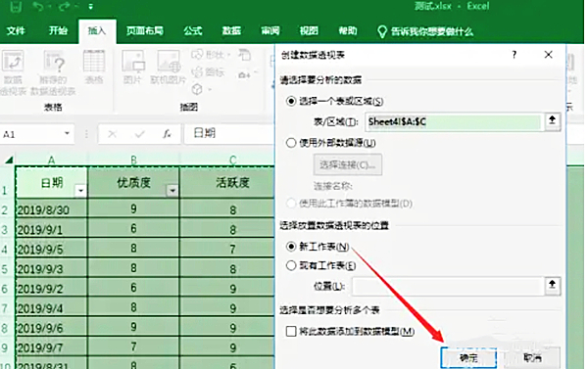The height and width of the screenshot is (369, 588).
Task: Click the formula bar showing 日期
Action: 229,133
